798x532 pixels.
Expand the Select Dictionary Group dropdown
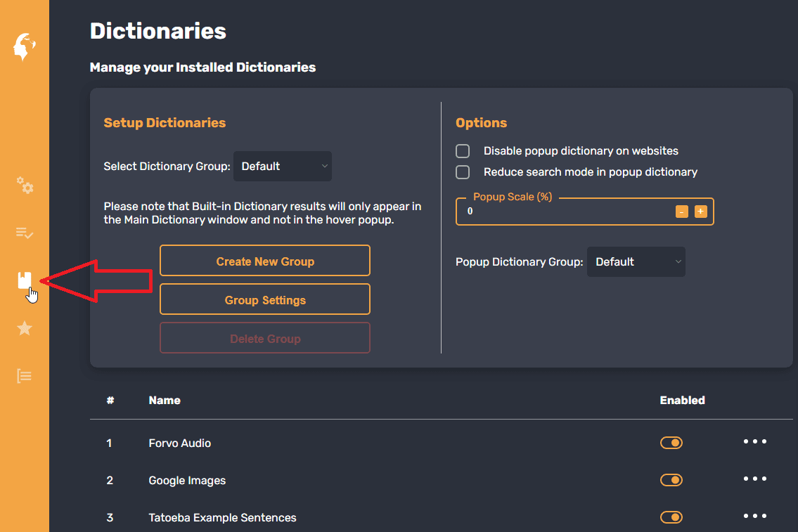click(x=283, y=167)
